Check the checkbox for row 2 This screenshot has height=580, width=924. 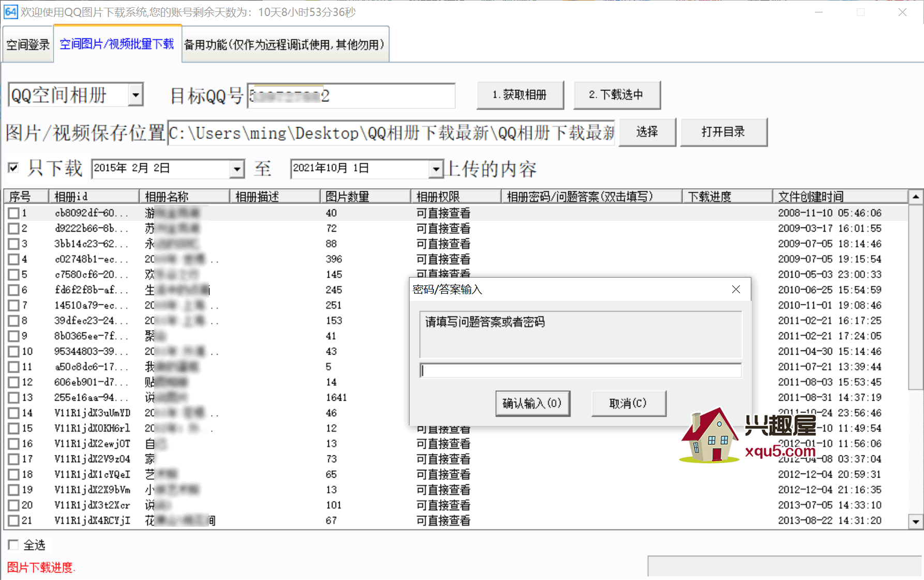click(x=13, y=228)
